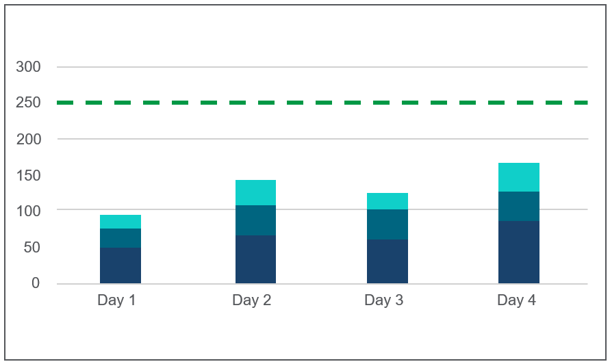Select the Day 4 dark navy bar segment
Image resolution: width=610 pixels, height=364 pixels.
pos(519,252)
